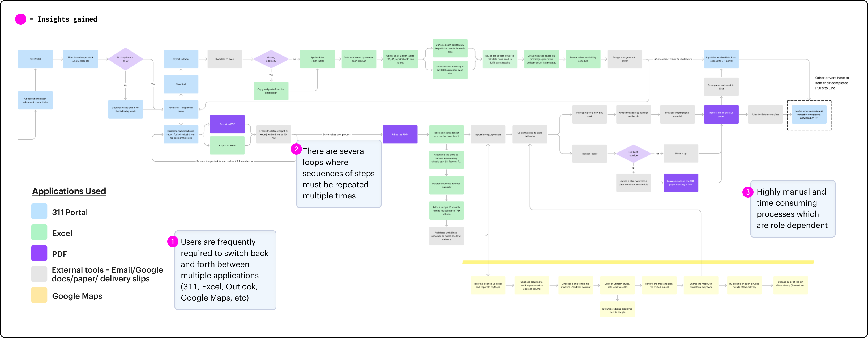Viewport: 868px width, 338px height.
Task: Select the Filter based on product node
Action: (80, 59)
